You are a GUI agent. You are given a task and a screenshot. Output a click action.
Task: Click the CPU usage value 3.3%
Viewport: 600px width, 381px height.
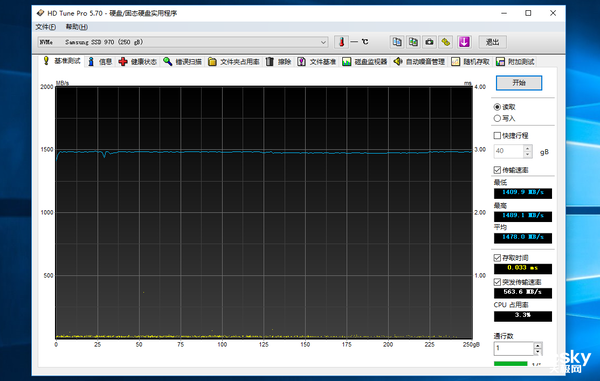(523, 316)
